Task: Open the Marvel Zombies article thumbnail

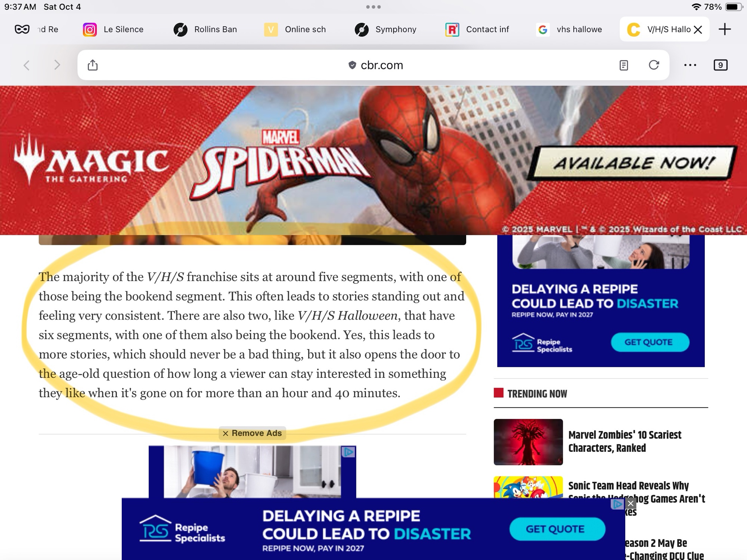Action: tap(528, 442)
